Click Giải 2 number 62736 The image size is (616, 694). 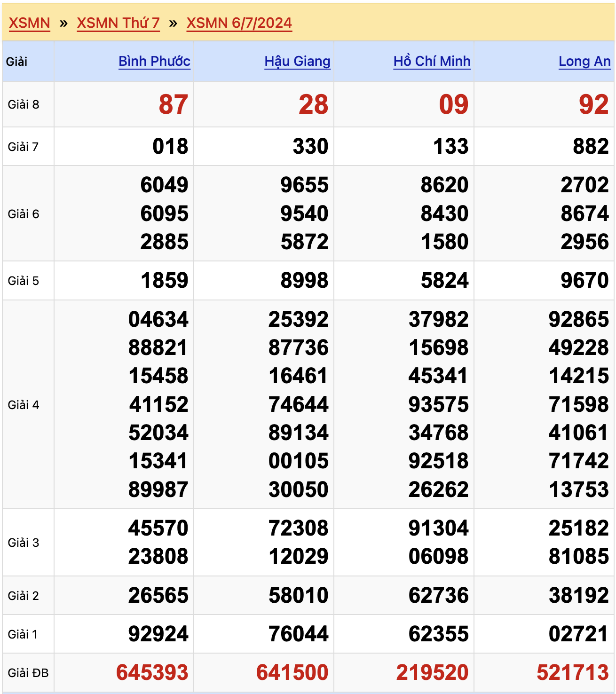pyautogui.click(x=438, y=595)
